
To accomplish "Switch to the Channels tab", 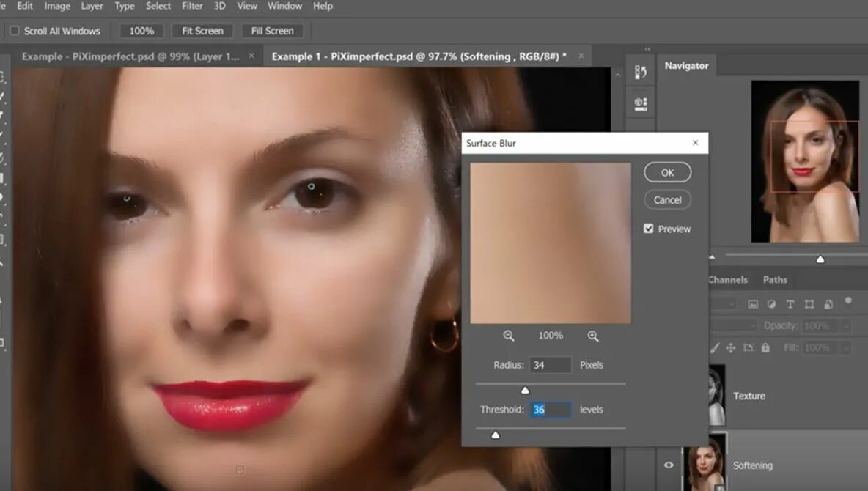I will 727,279.
